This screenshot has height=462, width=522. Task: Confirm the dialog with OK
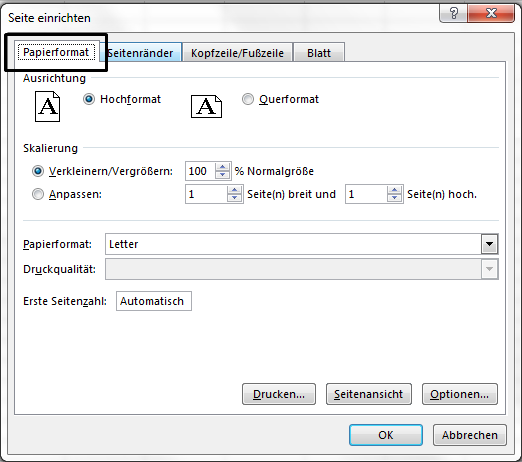click(x=386, y=435)
